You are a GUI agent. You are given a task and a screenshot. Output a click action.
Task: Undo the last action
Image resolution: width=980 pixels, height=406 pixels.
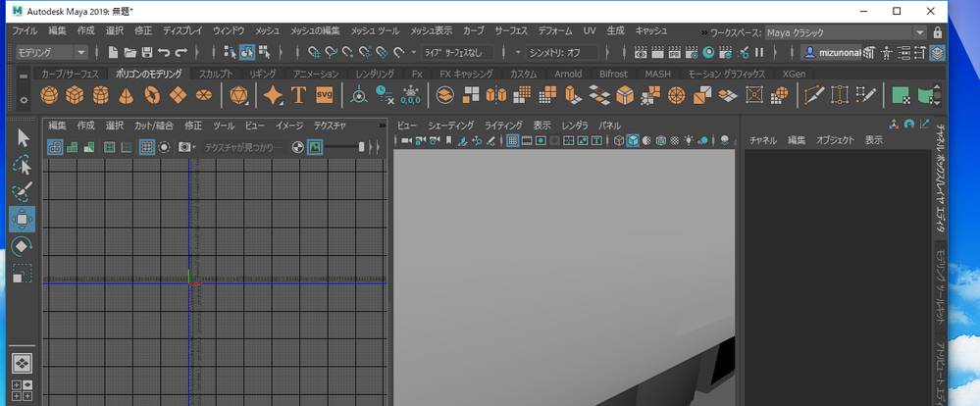(164, 53)
